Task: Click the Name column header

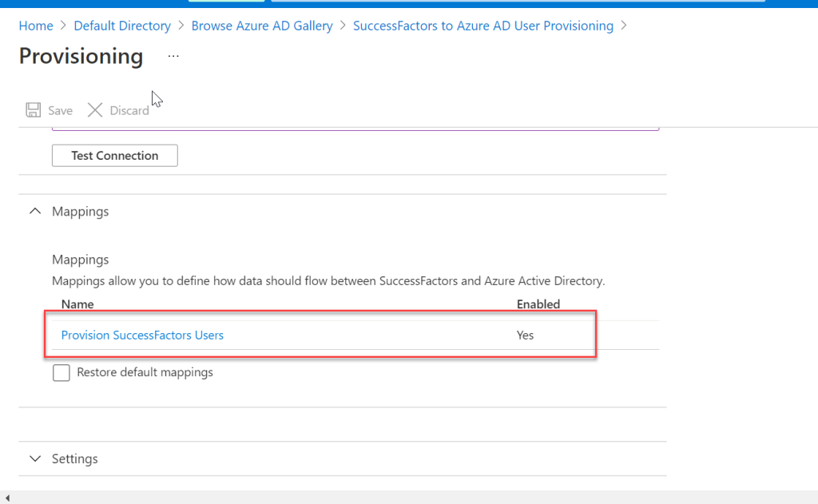Action: 77,304
